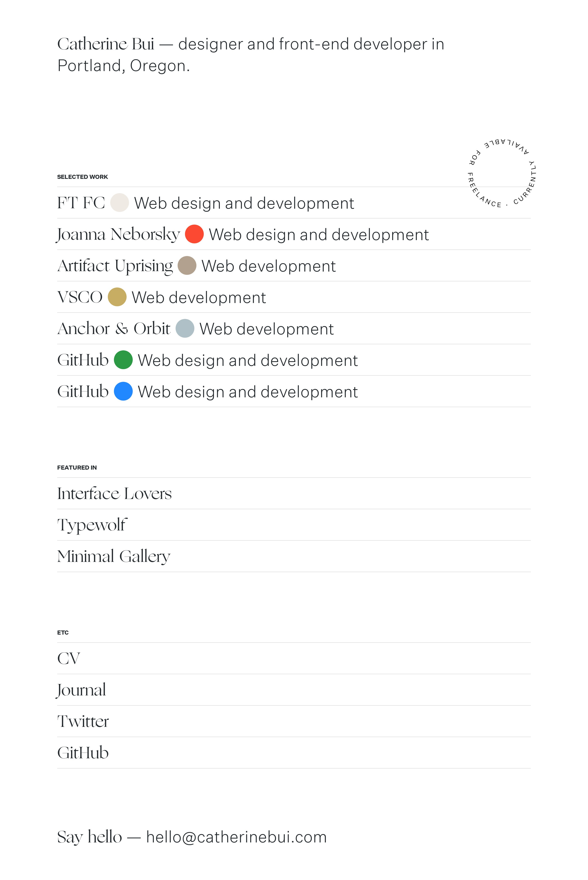588x880 pixels.
Task: Click the red dot beside Joanna Neborsky
Action: (x=194, y=234)
